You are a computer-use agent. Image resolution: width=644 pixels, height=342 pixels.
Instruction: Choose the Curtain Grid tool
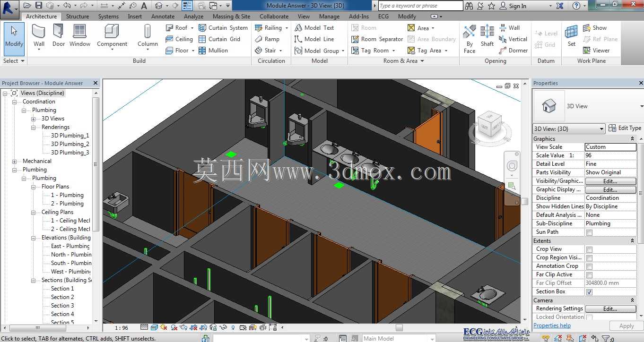(x=219, y=39)
